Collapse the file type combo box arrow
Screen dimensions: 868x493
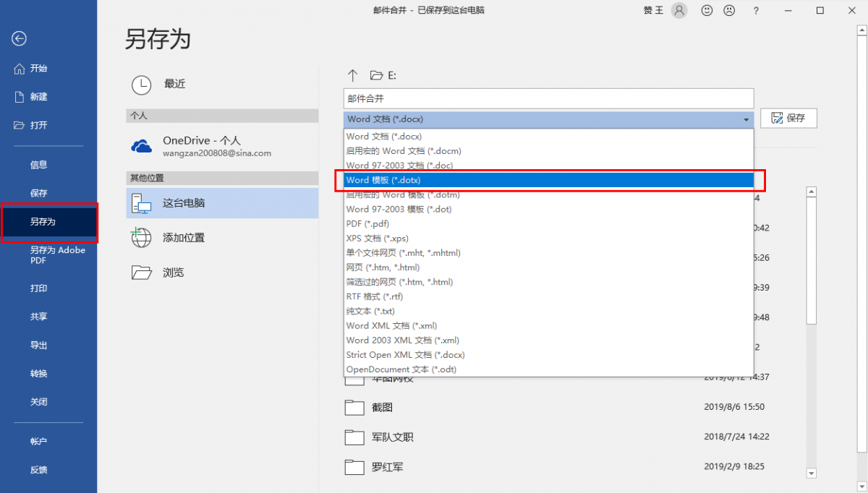746,119
